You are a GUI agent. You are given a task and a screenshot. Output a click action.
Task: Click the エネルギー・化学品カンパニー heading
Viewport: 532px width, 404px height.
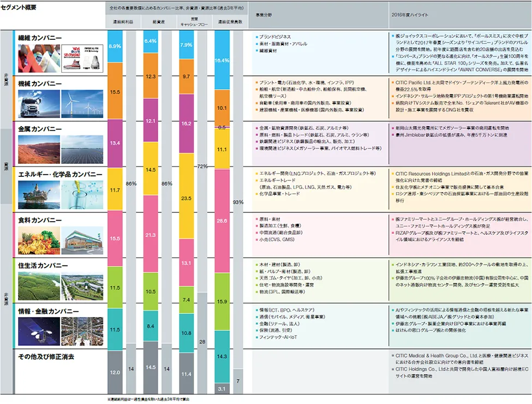[x=60, y=175]
